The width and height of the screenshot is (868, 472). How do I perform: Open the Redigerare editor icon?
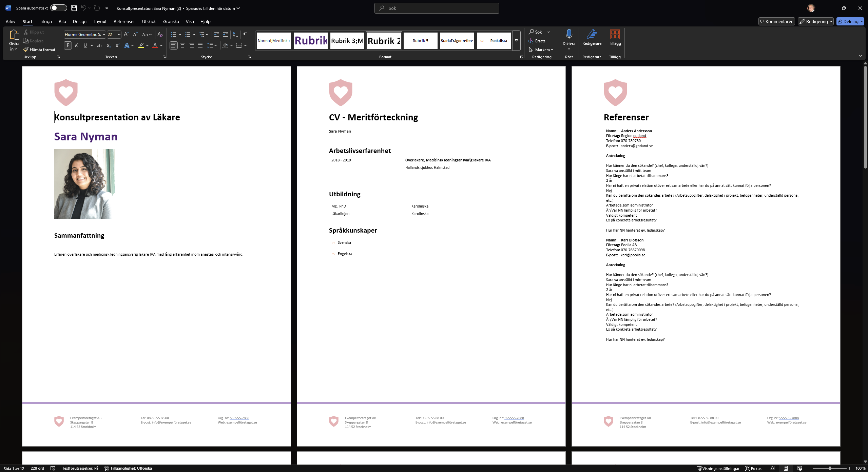592,34
